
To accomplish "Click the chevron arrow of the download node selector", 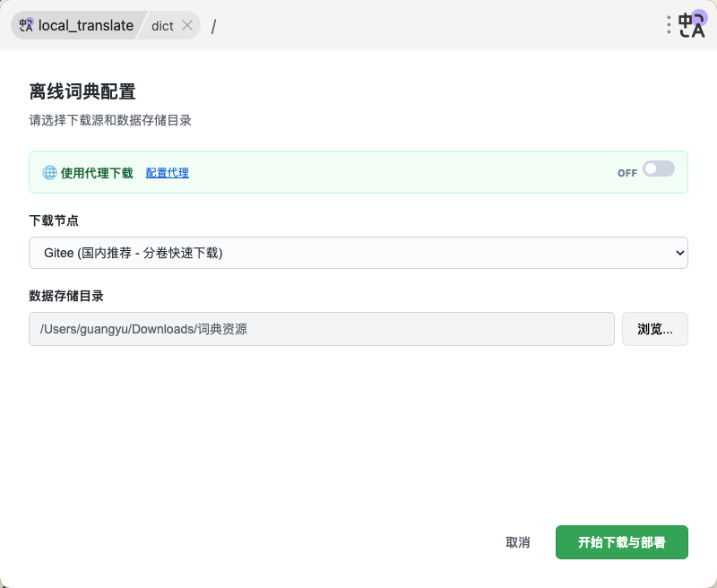I will coord(678,253).
